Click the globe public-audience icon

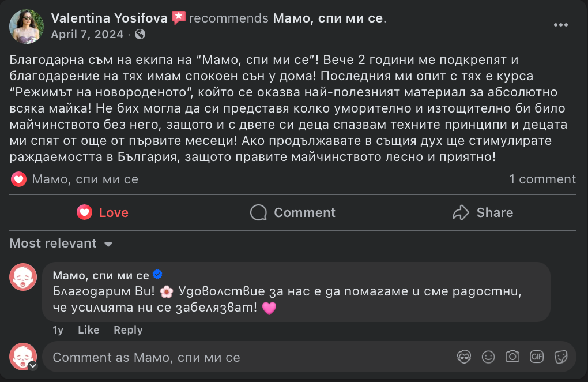point(140,34)
